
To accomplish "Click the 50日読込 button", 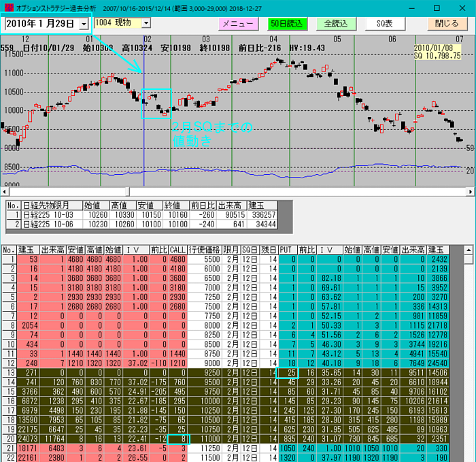I will 287,24.
